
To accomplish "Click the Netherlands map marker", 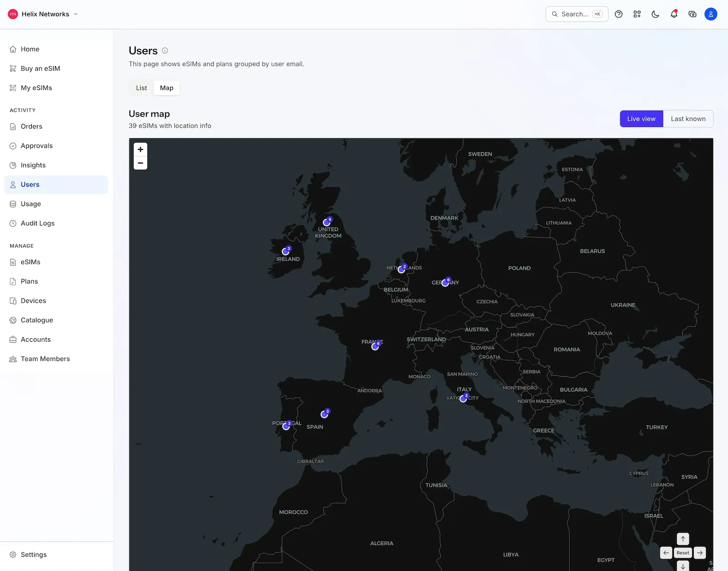I will [401, 269].
